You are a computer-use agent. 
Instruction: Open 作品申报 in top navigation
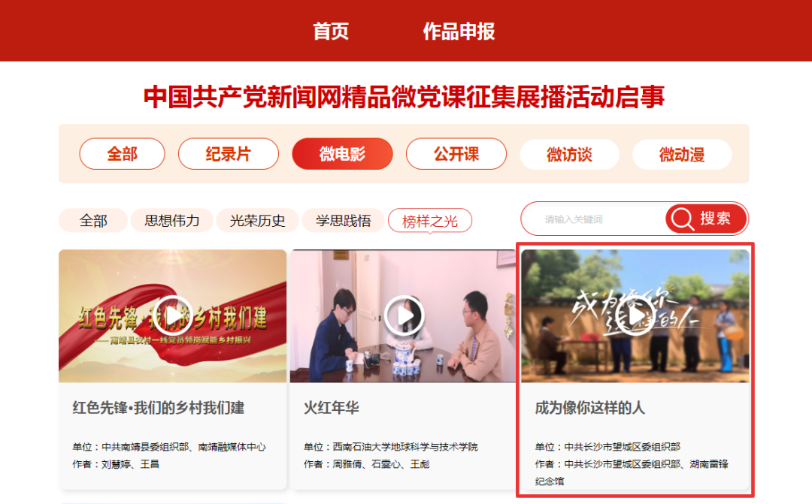459,32
